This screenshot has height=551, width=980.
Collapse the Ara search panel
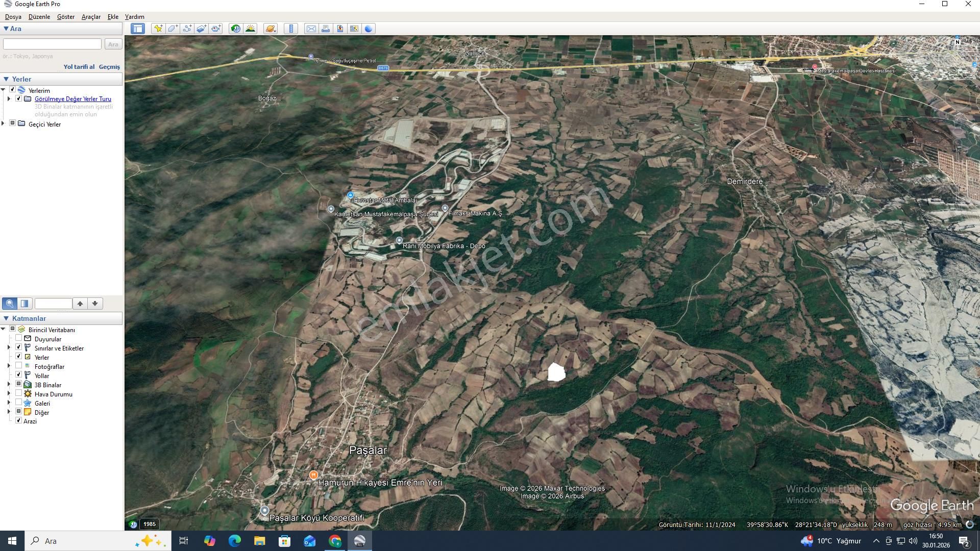[x=6, y=29]
